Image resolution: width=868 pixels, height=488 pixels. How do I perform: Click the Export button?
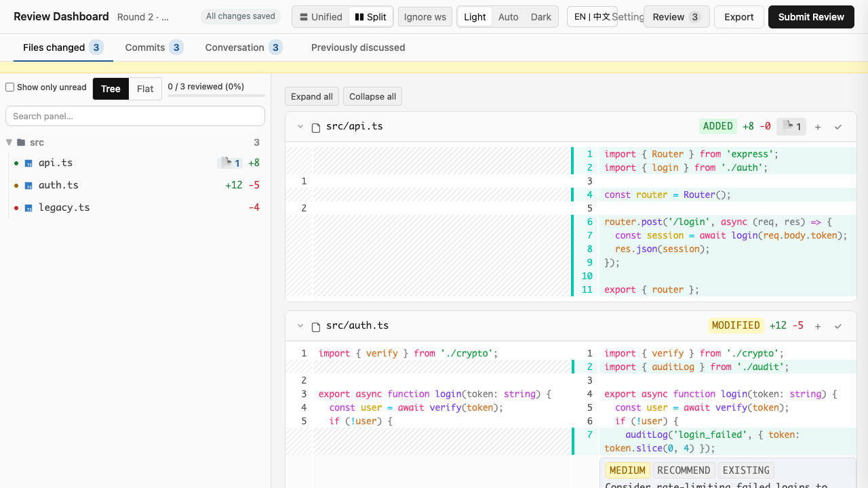739,17
